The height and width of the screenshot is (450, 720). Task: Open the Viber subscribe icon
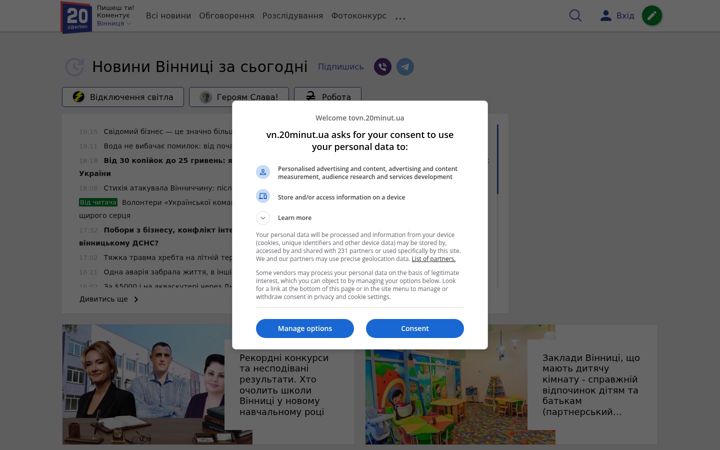click(382, 67)
